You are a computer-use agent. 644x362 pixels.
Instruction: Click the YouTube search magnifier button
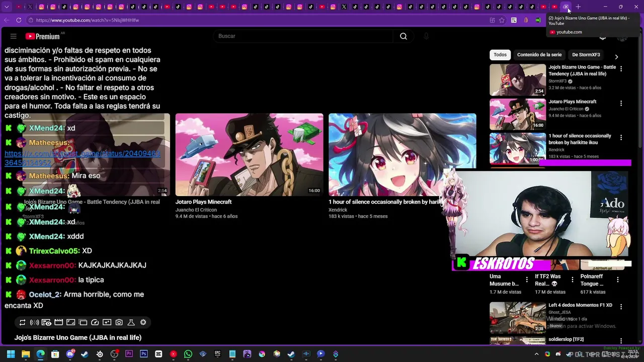404,36
